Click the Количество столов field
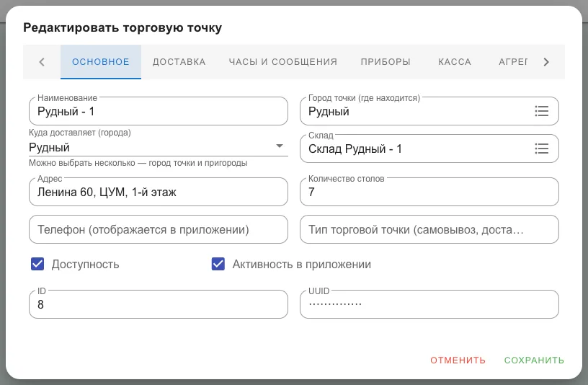588x385 pixels. pos(429,192)
